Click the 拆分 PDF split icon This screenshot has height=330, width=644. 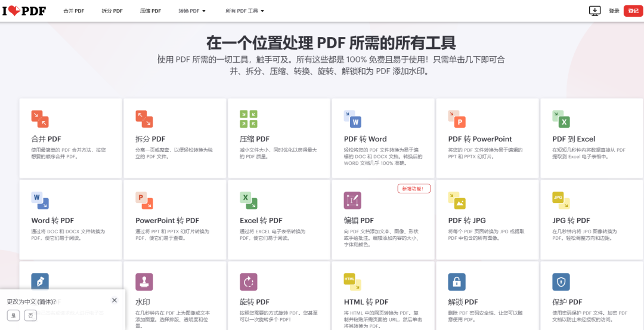point(144,119)
